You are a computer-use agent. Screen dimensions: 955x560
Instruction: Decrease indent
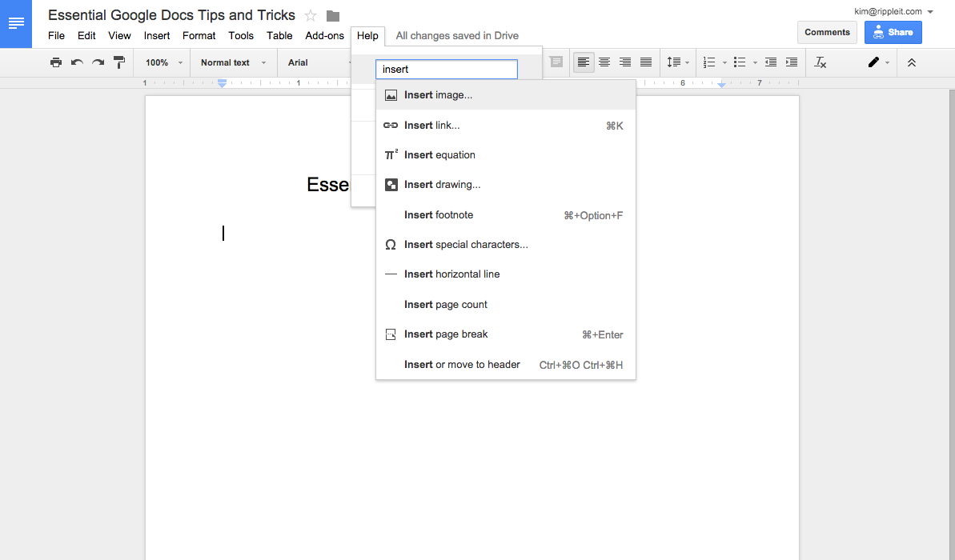[x=770, y=62]
